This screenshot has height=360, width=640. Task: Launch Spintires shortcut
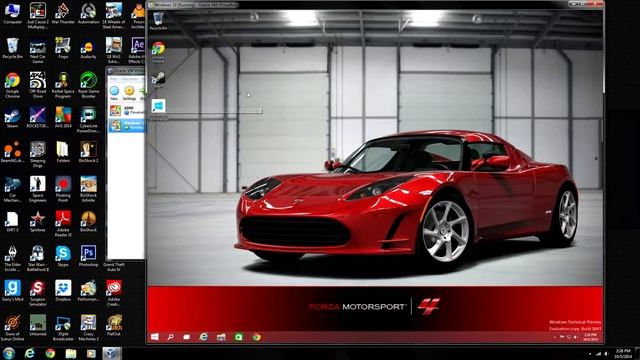[38, 221]
